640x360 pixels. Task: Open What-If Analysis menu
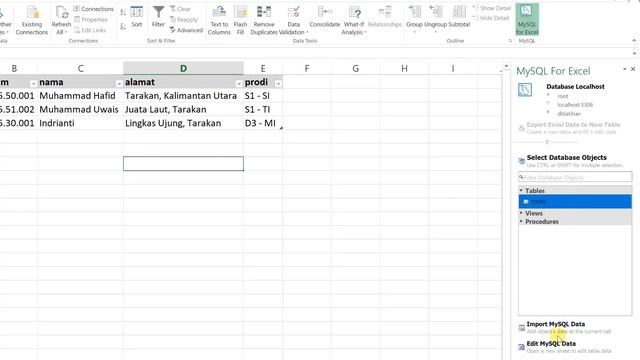354,20
